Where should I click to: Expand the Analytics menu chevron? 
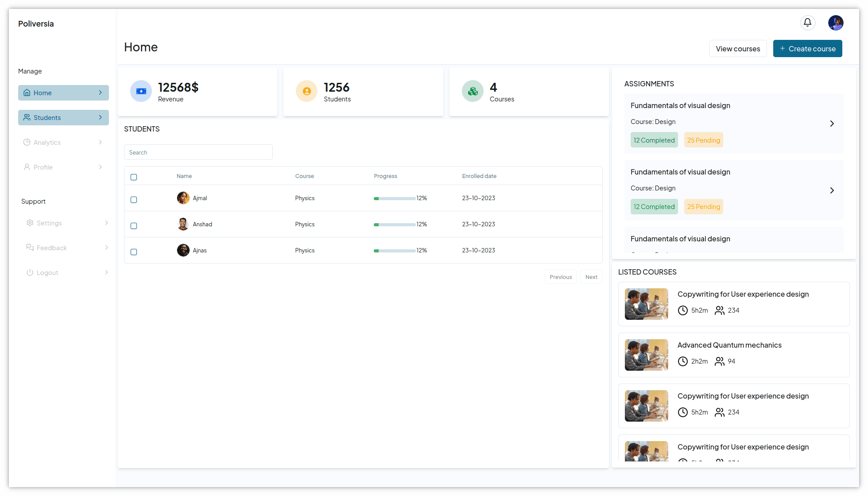coord(101,142)
